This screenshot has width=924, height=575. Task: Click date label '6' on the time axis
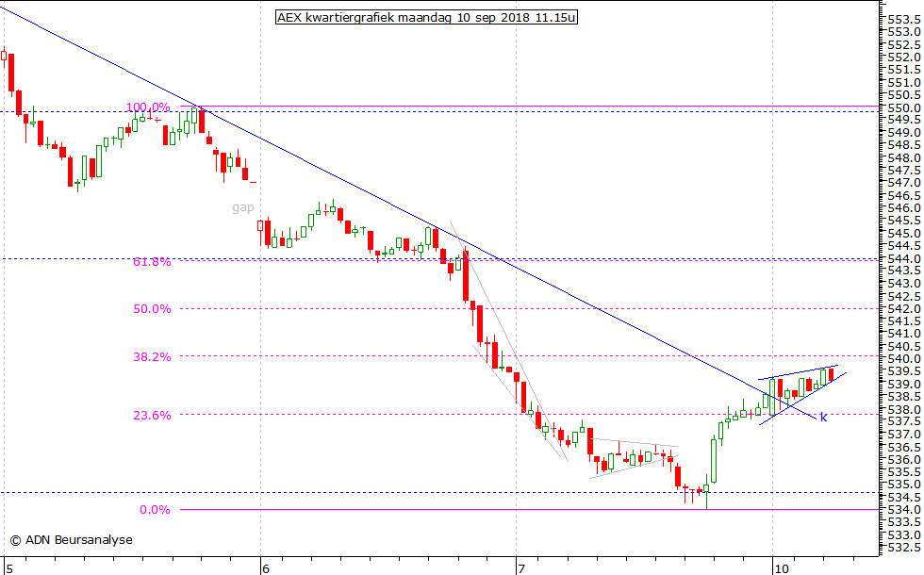[266, 568]
